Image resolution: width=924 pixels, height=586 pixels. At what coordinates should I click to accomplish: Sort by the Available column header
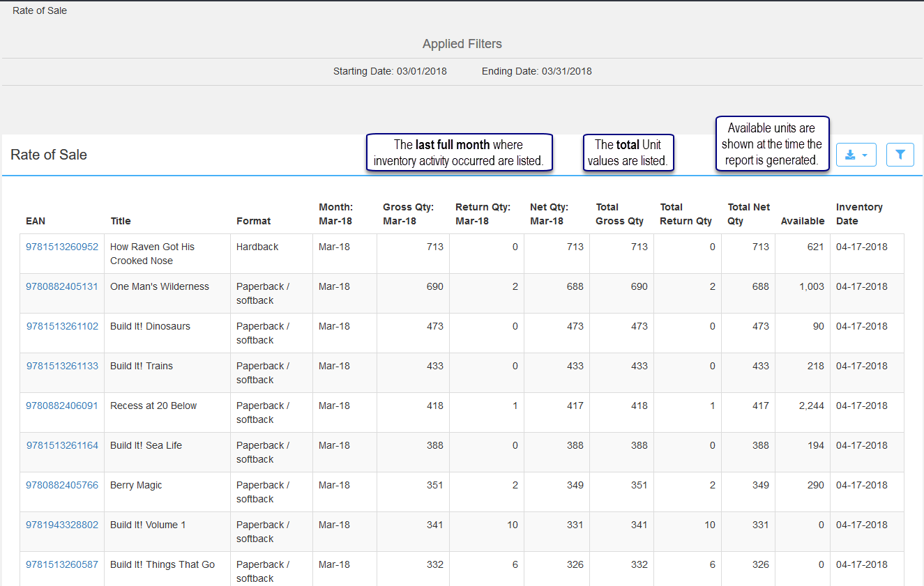point(802,221)
